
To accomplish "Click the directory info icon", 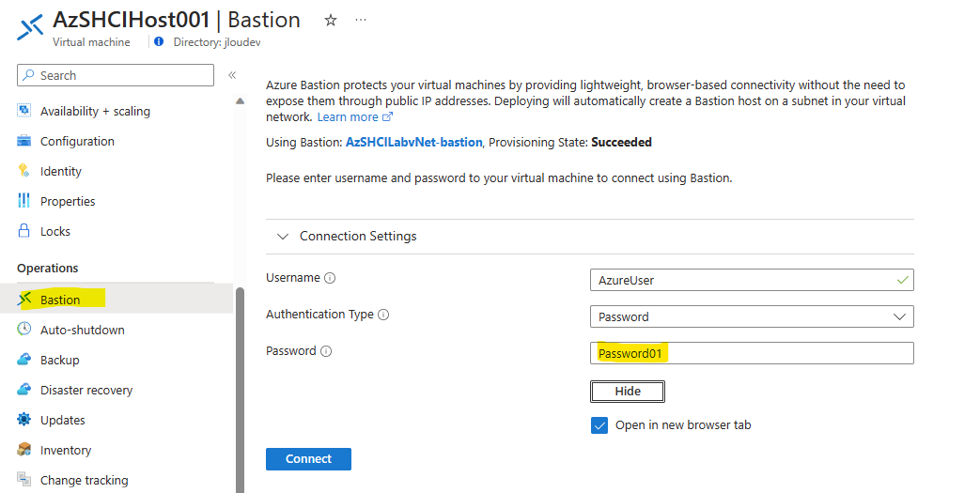I will tap(159, 42).
